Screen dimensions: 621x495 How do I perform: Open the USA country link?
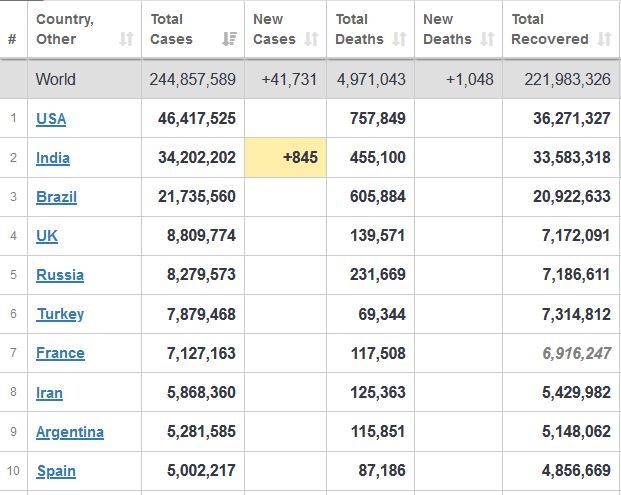pyautogui.click(x=51, y=118)
